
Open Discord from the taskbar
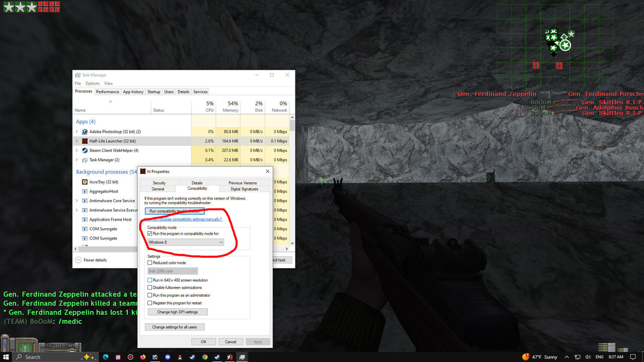coord(168,357)
